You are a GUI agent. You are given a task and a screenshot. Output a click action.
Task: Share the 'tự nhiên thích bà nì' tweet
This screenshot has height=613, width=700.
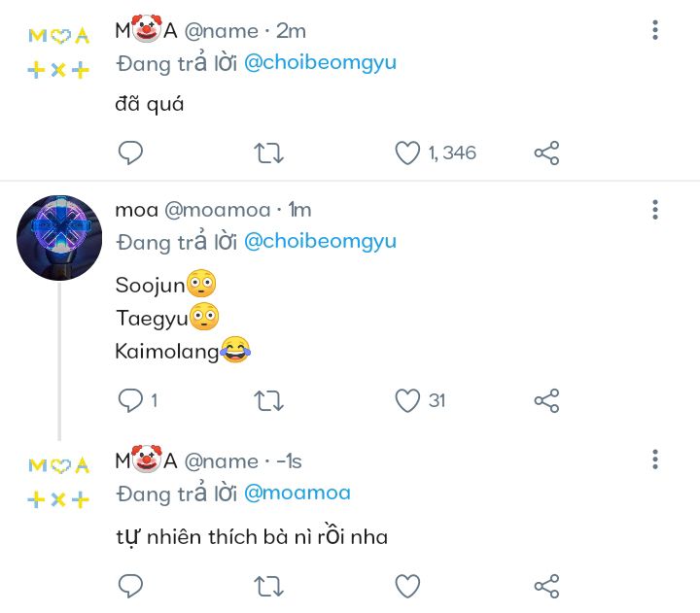546,586
